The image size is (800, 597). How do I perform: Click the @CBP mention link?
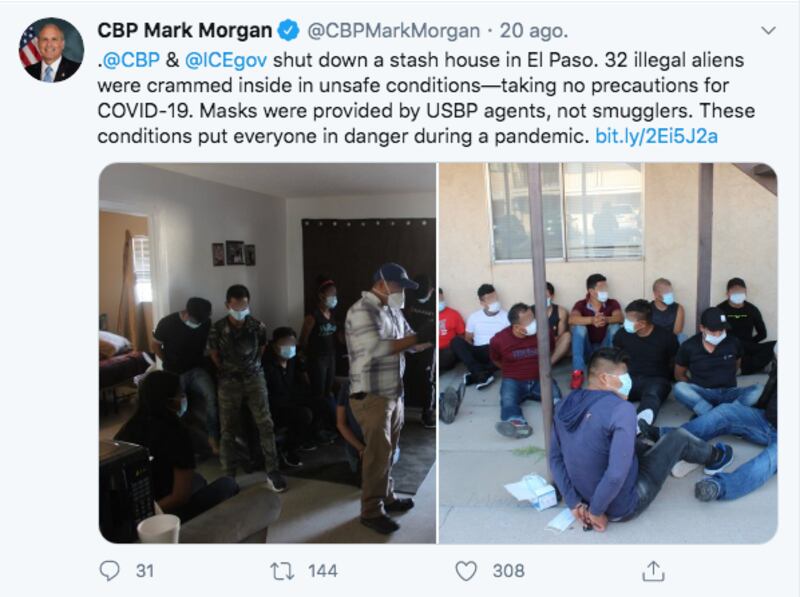coord(131,60)
